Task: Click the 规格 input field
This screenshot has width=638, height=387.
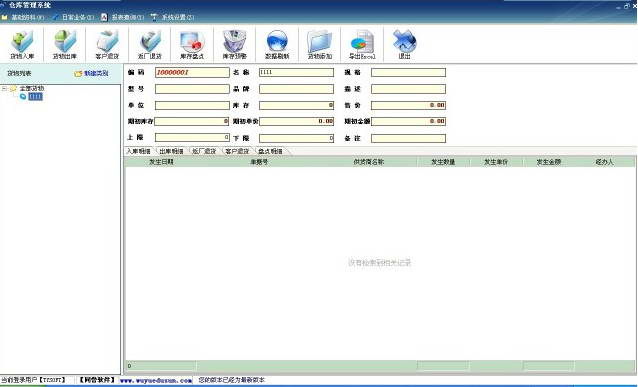Action: [408, 72]
